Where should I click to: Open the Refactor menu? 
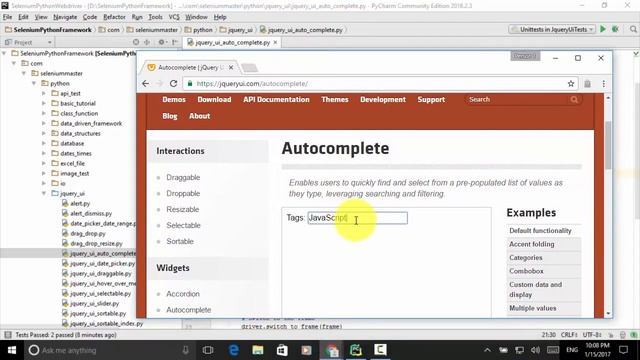pos(114,17)
